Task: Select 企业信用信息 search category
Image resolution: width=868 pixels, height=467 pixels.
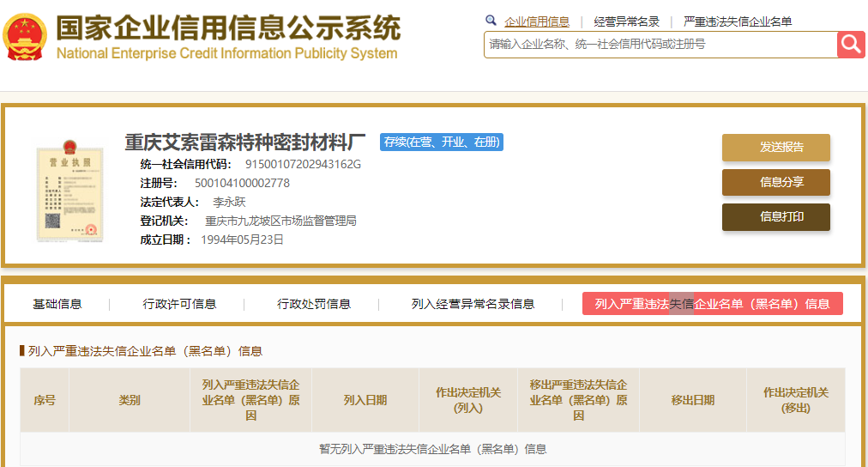Action: coord(537,21)
